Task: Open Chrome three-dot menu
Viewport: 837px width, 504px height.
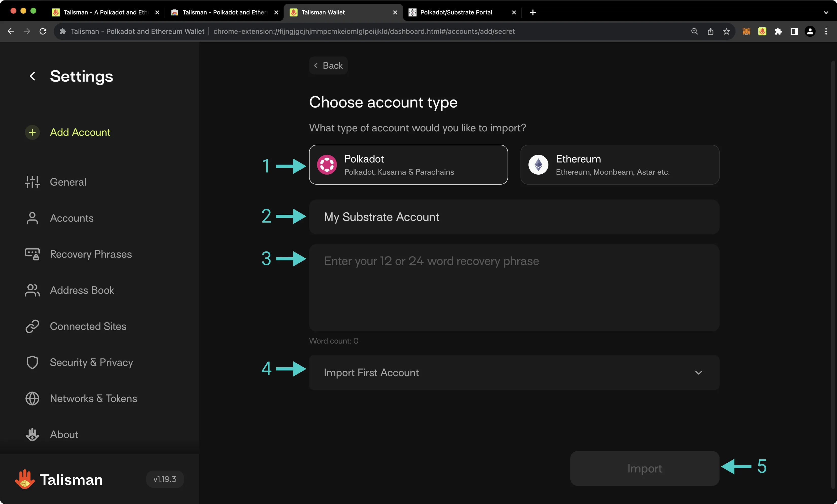Action: coord(826,31)
